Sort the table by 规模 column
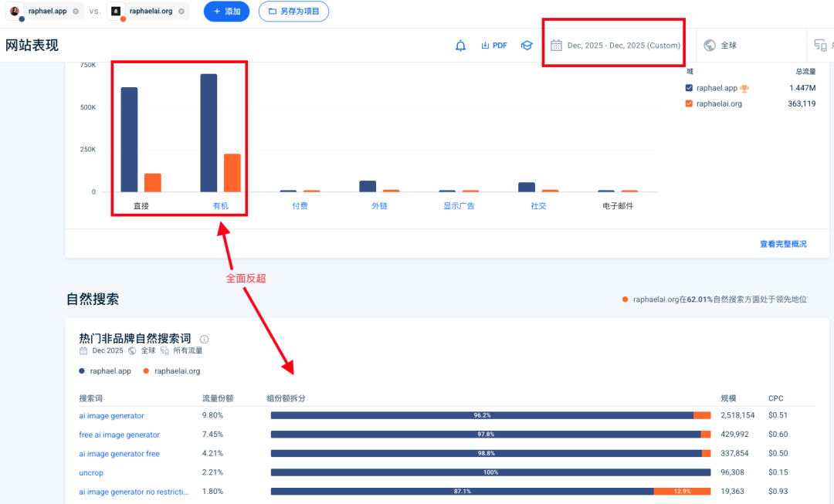The width and height of the screenshot is (834, 504). [728, 398]
